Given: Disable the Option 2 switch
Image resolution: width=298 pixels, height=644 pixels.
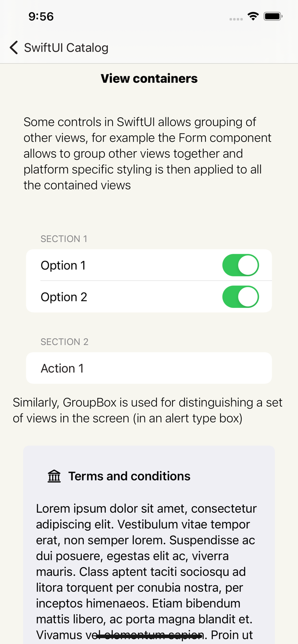Looking at the screenshot, I should click(241, 297).
